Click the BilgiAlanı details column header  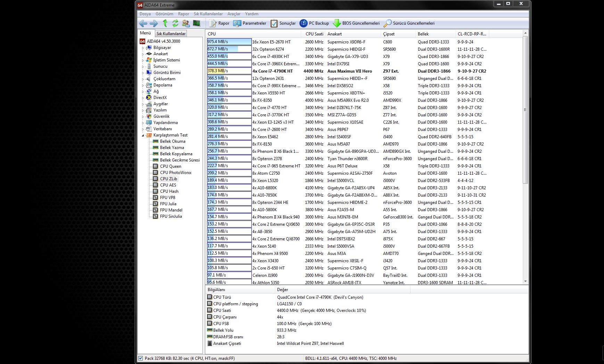pyautogui.click(x=240, y=290)
